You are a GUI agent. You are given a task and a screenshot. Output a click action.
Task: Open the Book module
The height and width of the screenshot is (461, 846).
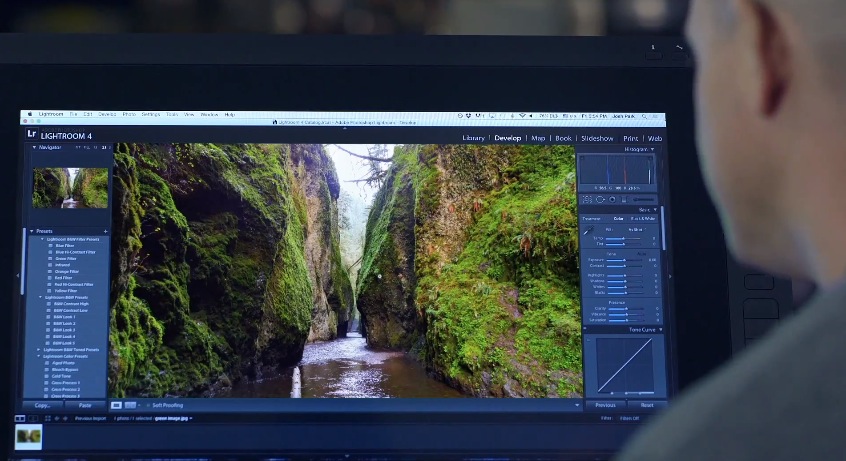point(563,138)
